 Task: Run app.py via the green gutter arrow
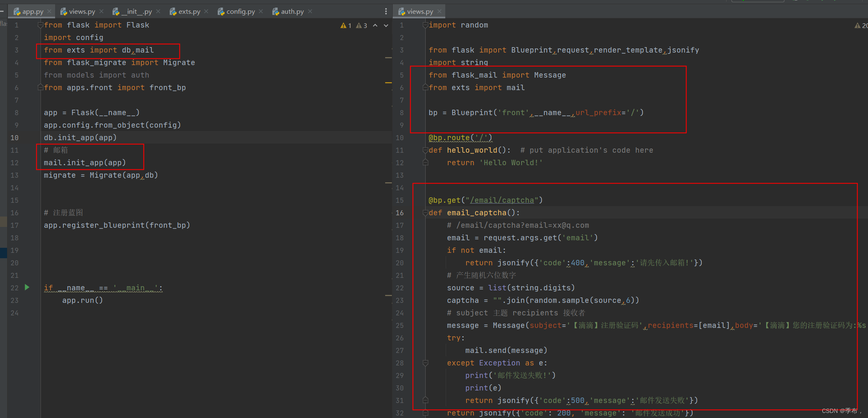pos(27,287)
